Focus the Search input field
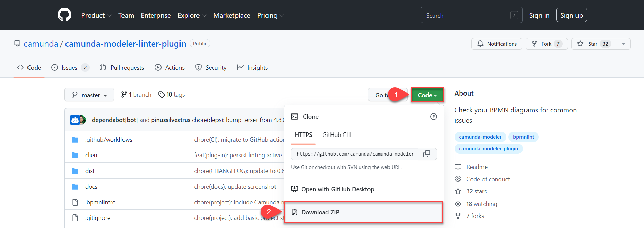The width and height of the screenshot is (644, 228). coord(471,15)
